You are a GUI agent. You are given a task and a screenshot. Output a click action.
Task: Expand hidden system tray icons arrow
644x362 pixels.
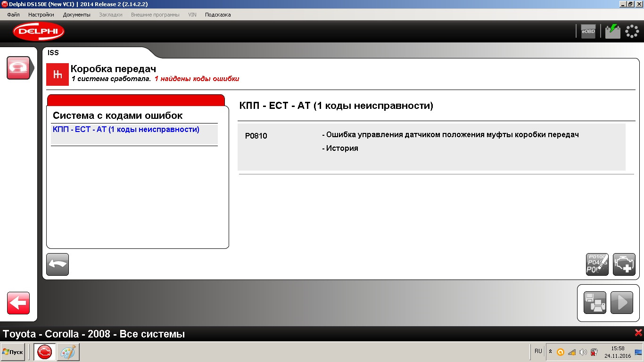coord(550,352)
